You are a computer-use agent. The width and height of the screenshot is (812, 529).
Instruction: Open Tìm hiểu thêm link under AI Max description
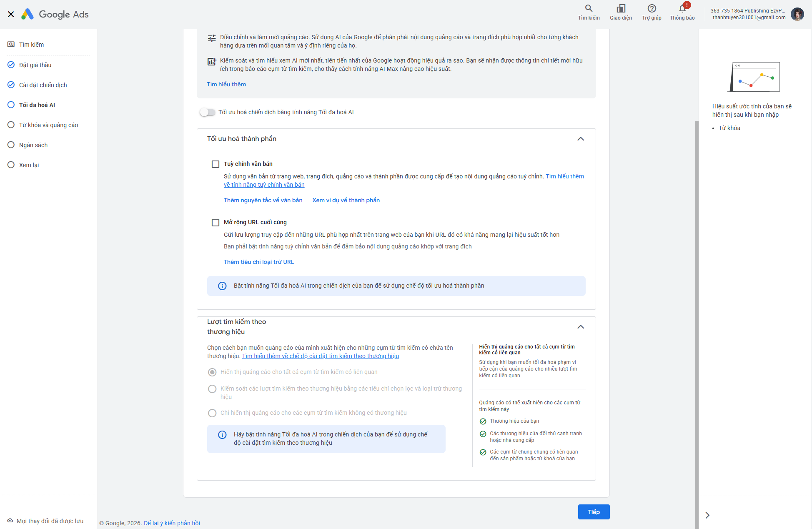point(226,84)
